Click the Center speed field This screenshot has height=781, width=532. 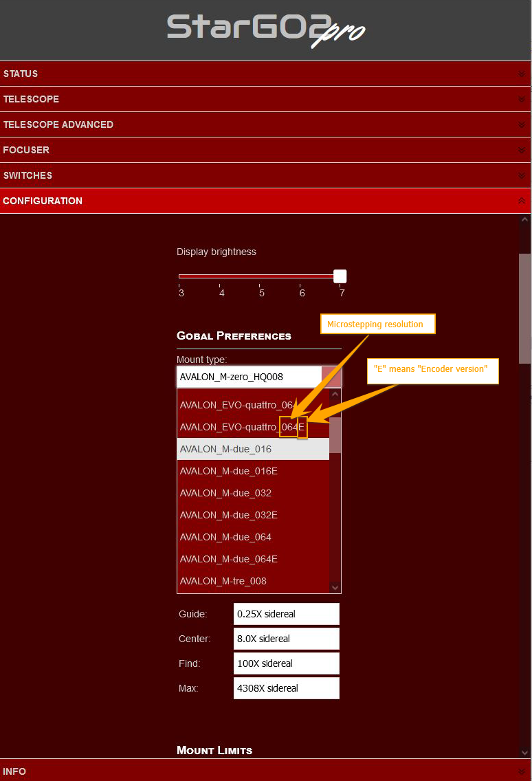point(287,639)
